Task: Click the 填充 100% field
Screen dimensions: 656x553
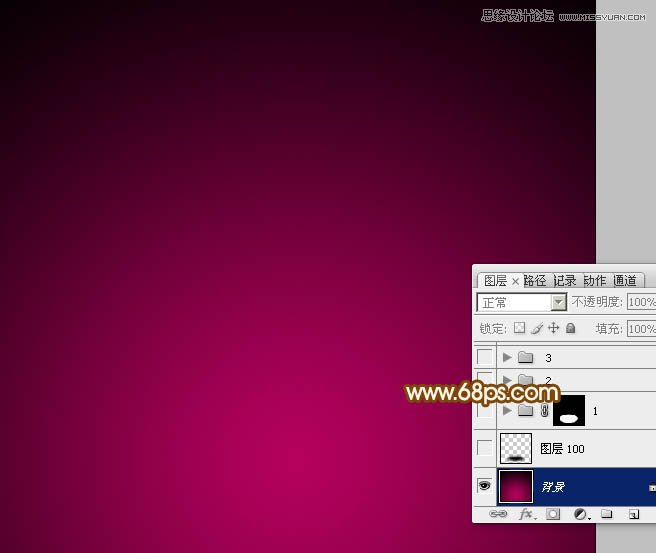Action: click(641, 329)
